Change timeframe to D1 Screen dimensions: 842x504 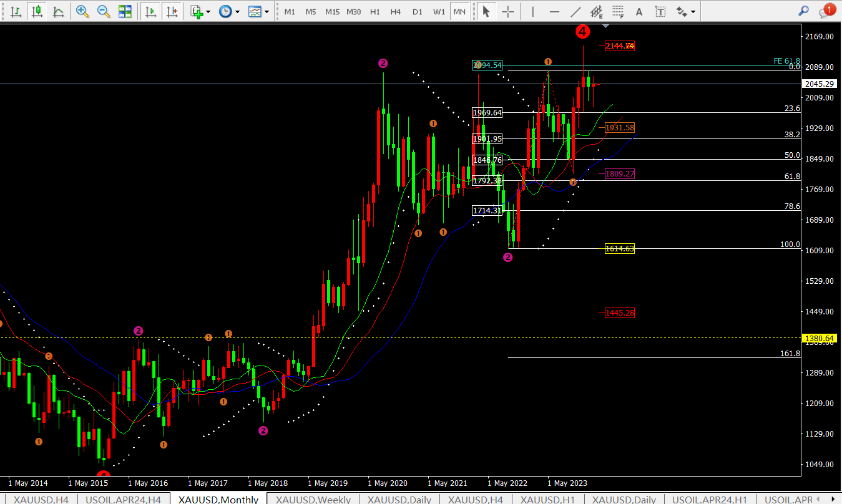(418, 11)
